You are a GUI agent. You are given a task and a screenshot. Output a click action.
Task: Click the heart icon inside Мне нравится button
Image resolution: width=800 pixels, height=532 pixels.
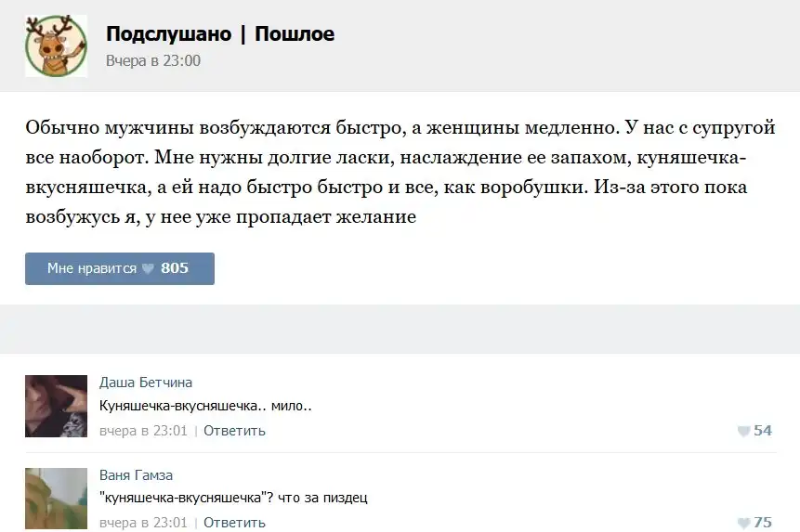148,268
